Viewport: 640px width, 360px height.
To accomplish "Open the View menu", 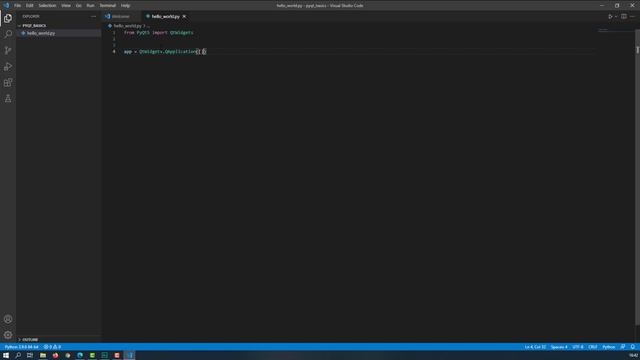I will pos(66,6).
